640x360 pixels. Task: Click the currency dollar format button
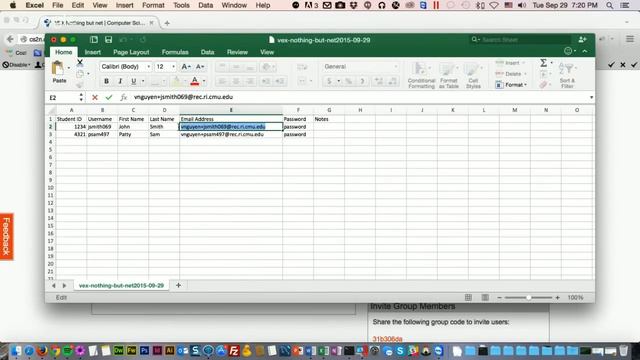tap(329, 81)
